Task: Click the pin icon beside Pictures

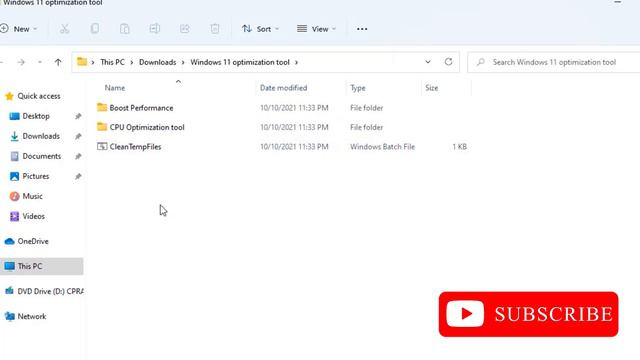Action: pyautogui.click(x=78, y=176)
